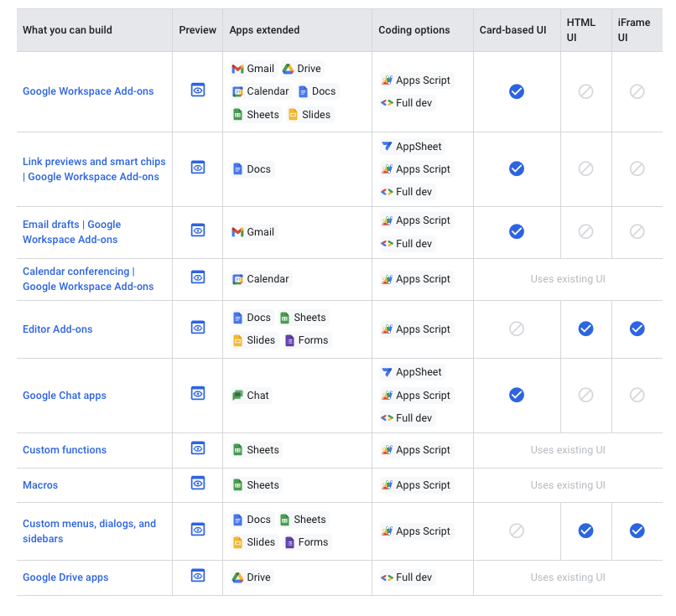Open preview icon for Google Chat apps row
This screenshot has width=676, height=616.
(198, 394)
